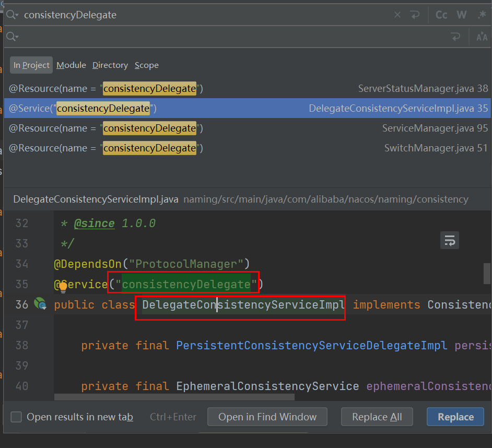The height and width of the screenshot is (448, 492).
Task: Click the Spring bean gutter icon on line 36
Action: point(40,303)
